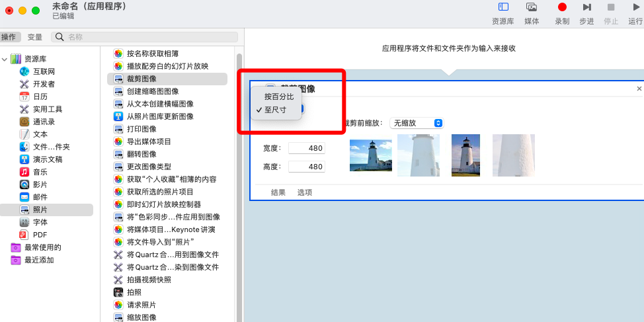
Task: Click the 宽度 input field
Action: tap(306, 148)
